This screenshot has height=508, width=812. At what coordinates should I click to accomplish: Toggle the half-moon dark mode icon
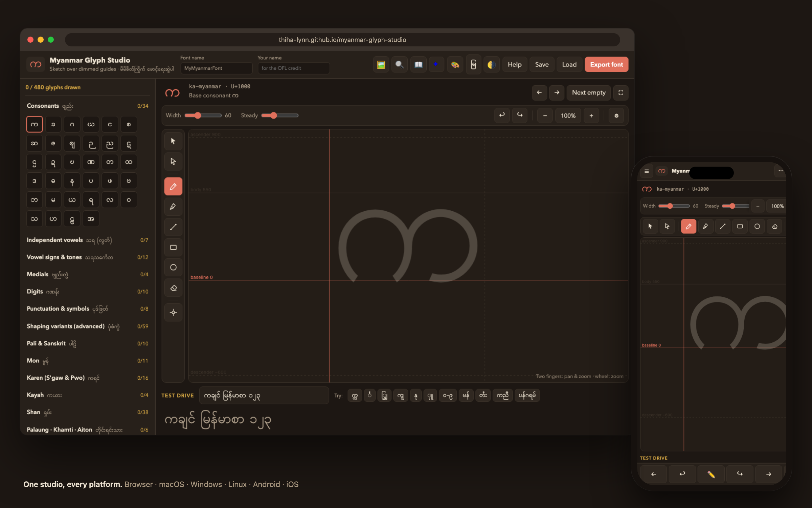[x=491, y=64]
